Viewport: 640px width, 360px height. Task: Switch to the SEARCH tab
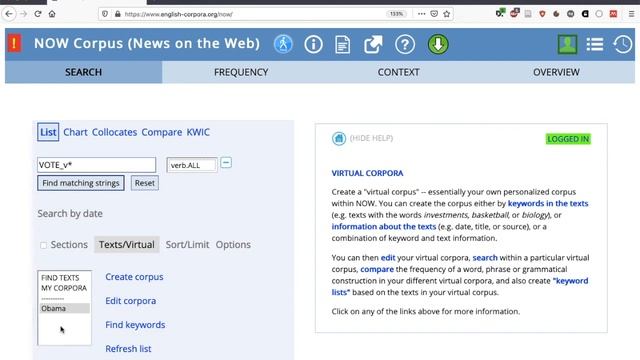[x=83, y=72]
